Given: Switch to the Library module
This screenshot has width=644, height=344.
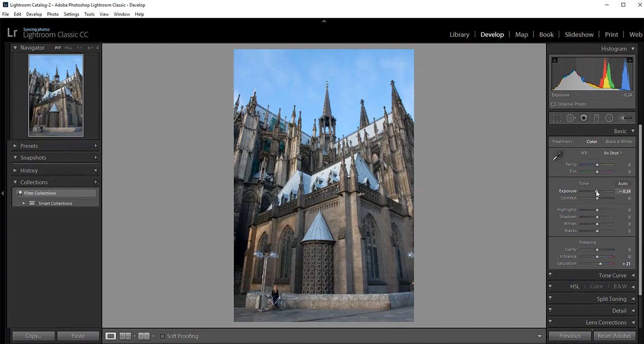Looking at the screenshot, I should click(x=459, y=34).
